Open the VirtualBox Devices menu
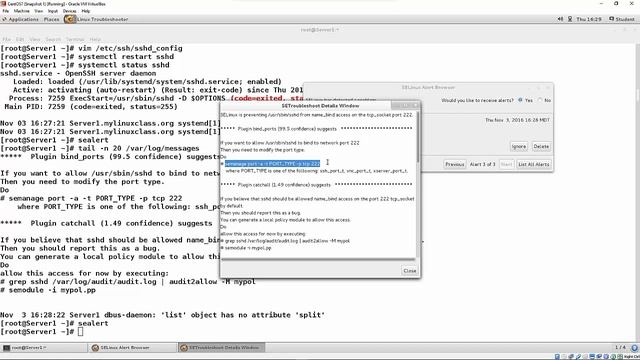This screenshot has width=640, height=360. 69,11
